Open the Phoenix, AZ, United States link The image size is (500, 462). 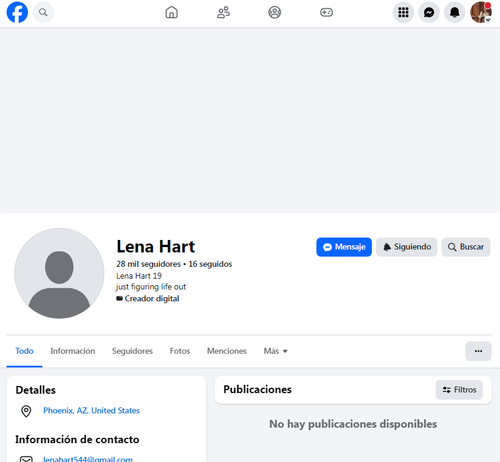pos(91,411)
